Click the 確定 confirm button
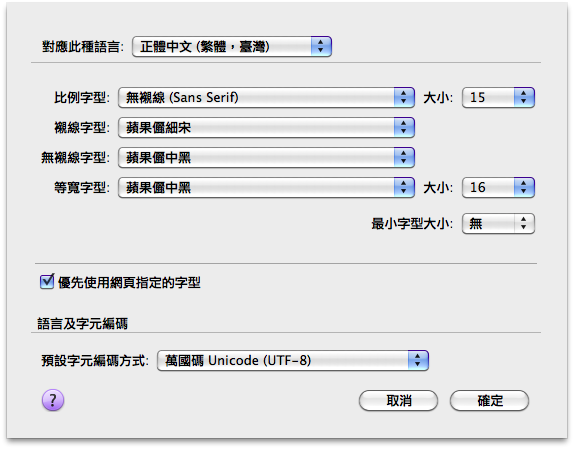This screenshot has height=449, width=574. pos(489,400)
